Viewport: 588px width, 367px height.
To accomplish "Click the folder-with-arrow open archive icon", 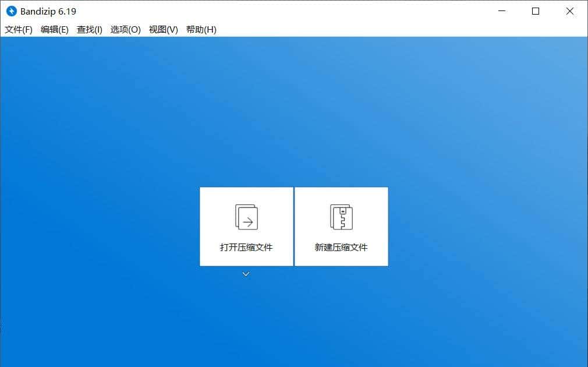I will (x=246, y=217).
